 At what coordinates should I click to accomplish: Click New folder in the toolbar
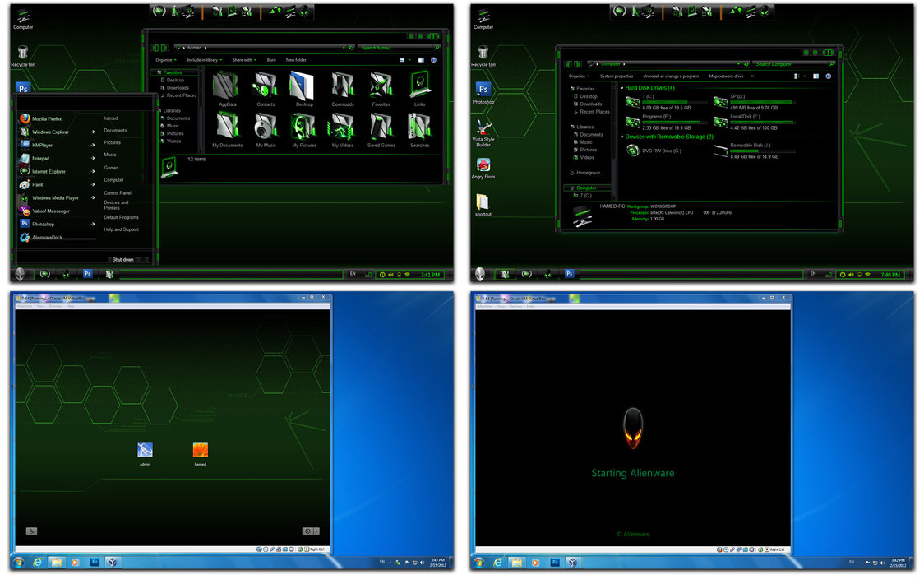[296, 59]
